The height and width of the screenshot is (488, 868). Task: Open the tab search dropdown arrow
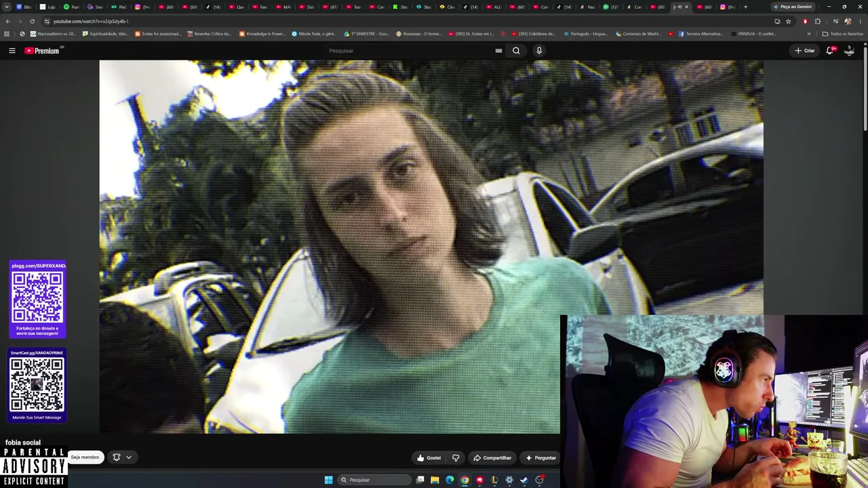click(x=7, y=7)
